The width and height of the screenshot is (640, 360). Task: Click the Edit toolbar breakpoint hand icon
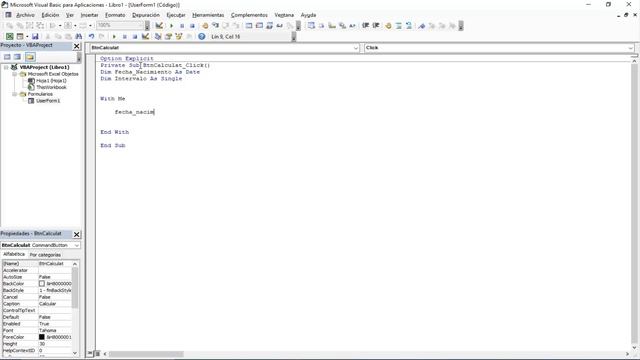388,26
